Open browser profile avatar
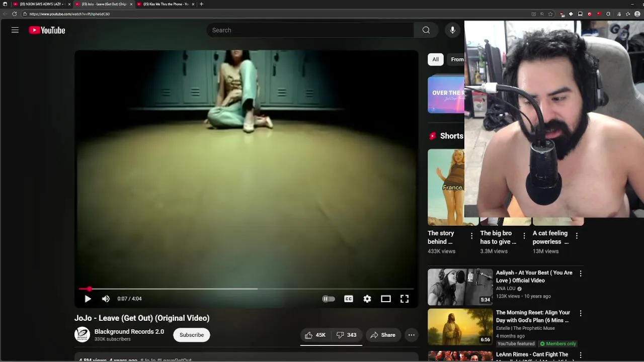This screenshot has width=644, height=362. (x=637, y=14)
